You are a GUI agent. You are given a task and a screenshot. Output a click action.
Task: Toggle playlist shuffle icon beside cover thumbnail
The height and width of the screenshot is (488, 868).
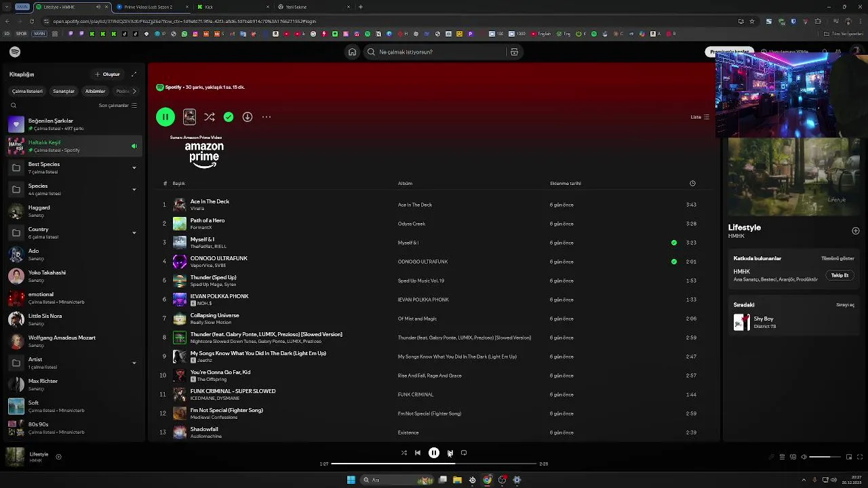coord(210,117)
